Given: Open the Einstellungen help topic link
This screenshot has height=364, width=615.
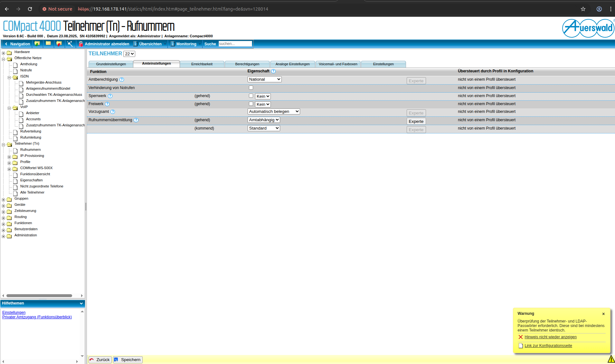Looking at the screenshot, I should coord(14,313).
